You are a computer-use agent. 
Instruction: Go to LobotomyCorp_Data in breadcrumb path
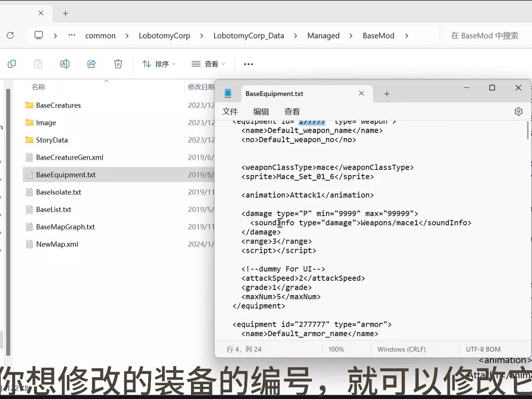point(249,36)
